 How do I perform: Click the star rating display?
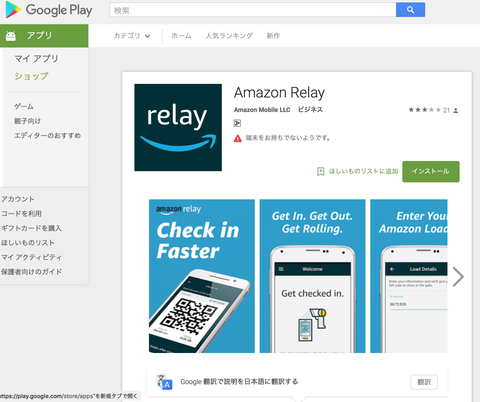tap(425, 110)
